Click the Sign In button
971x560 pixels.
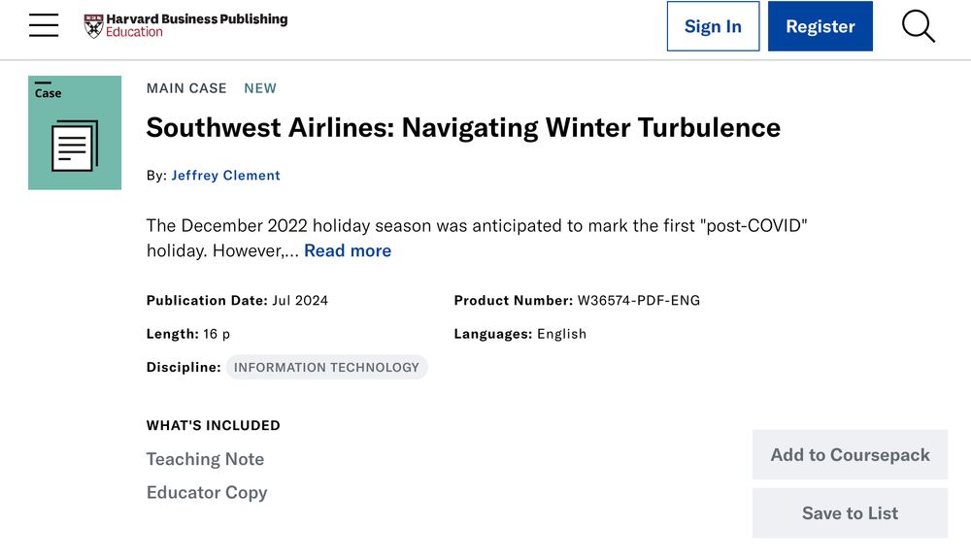point(713,26)
